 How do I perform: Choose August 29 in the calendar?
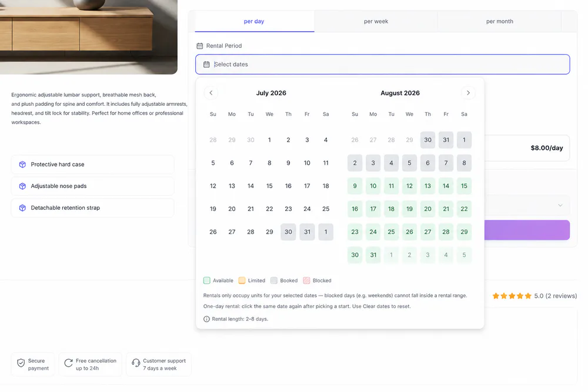465,232
